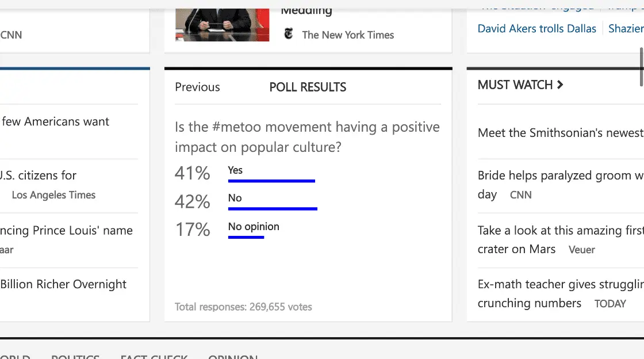Click the page's vertical scrollbar
This screenshot has height=359, width=644.
coord(641,67)
